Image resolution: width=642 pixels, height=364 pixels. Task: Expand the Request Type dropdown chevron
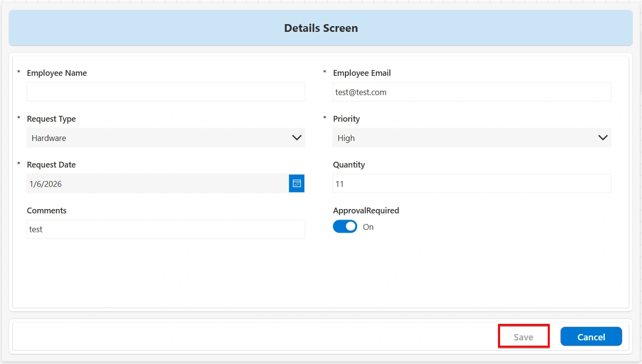[297, 138]
